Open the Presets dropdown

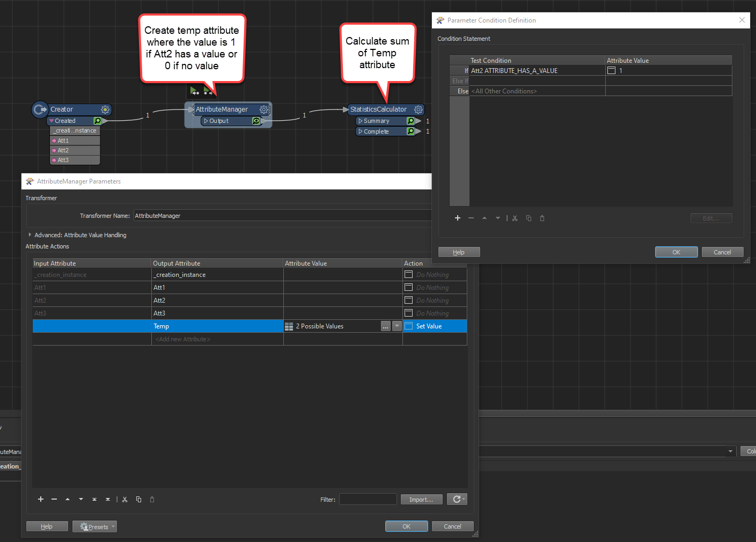[94, 526]
